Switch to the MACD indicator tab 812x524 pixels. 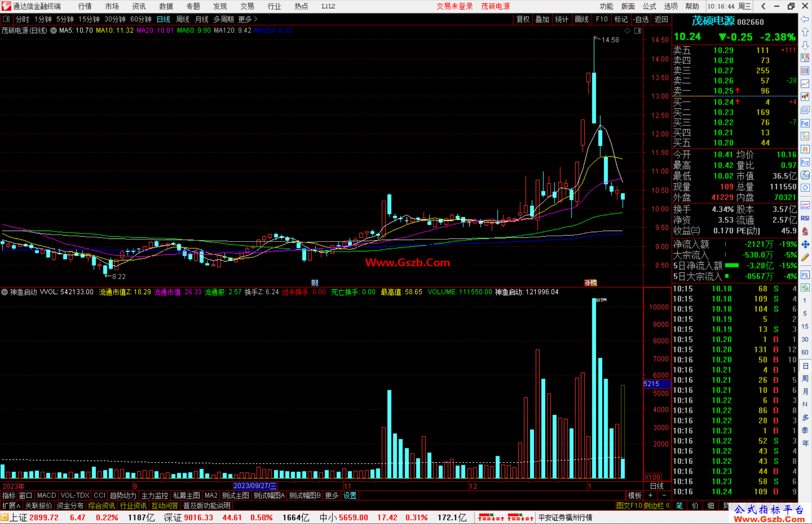click(47, 495)
